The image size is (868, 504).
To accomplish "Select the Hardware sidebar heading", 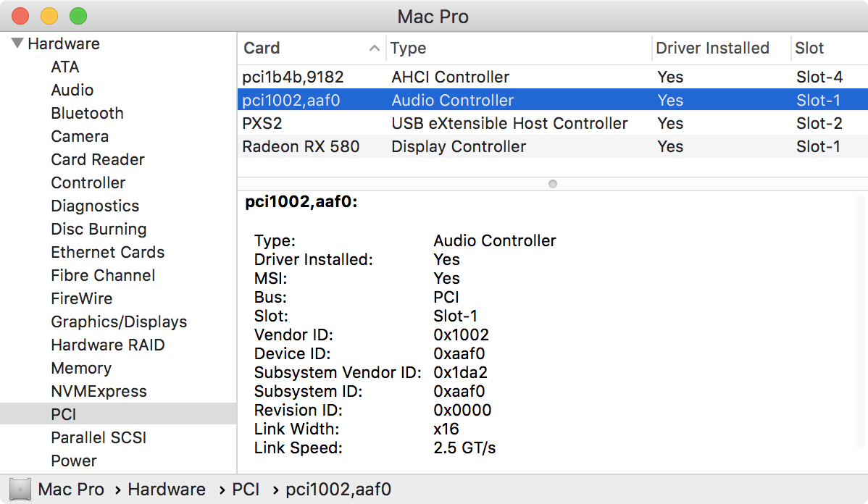I will click(64, 43).
